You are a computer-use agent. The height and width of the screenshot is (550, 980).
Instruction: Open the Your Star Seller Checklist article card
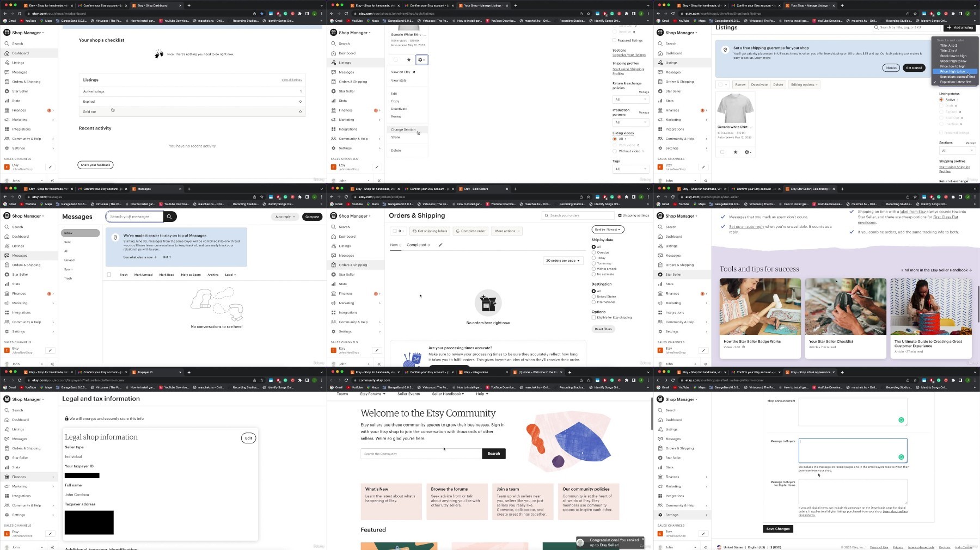tap(846, 318)
